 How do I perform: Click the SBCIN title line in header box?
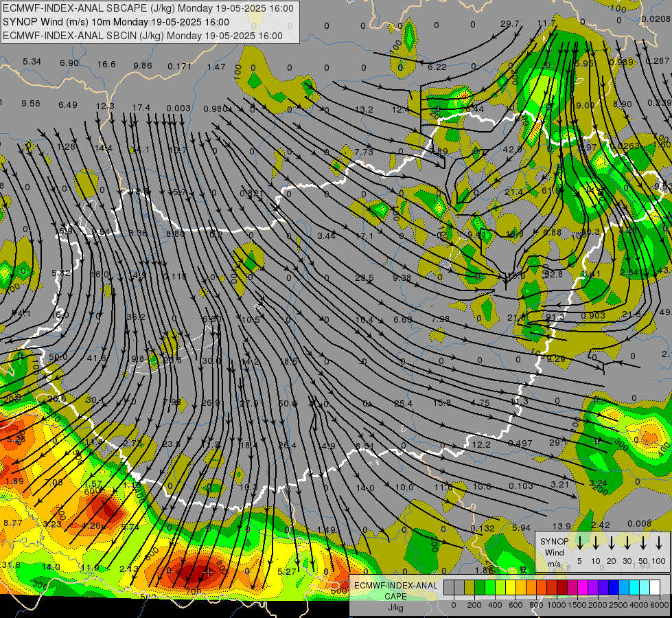tap(143, 36)
